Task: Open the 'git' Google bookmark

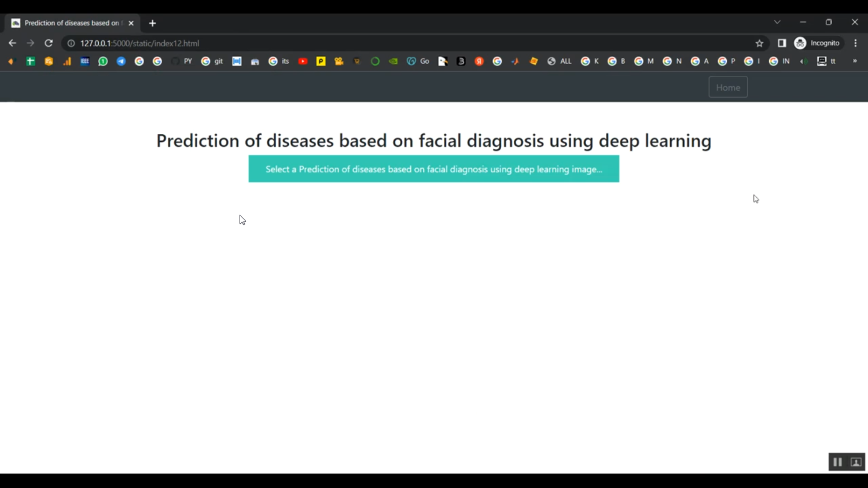Action: click(212, 61)
